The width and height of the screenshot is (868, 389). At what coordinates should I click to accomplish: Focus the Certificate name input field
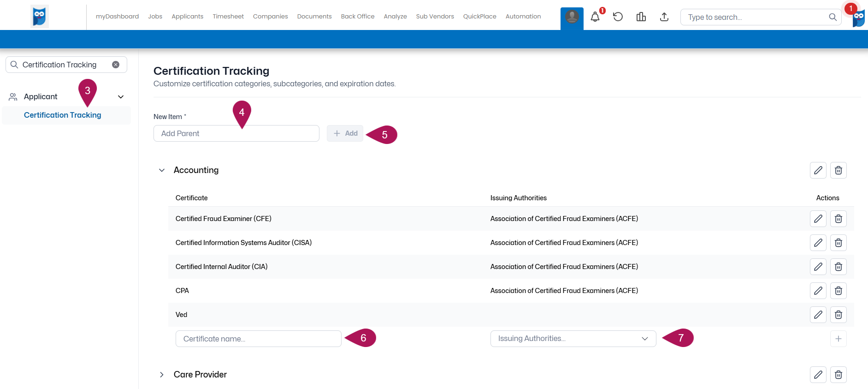tap(258, 339)
